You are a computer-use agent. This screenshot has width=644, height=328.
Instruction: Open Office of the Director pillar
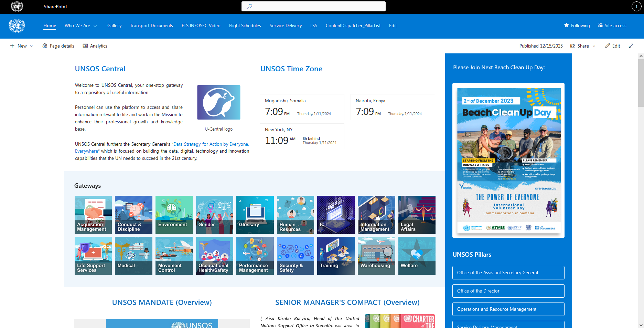click(x=508, y=291)
